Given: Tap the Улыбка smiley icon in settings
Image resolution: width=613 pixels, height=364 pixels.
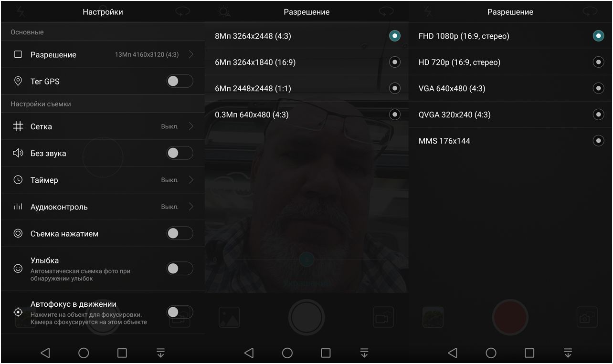Looking at the screenshot, I should click(18, 268).
